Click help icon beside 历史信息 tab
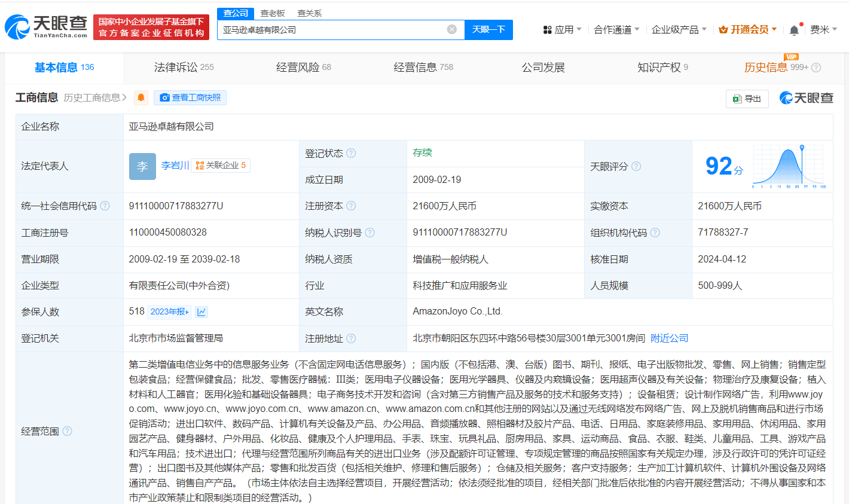Viewport: 849px width, 504px height. coord(816,68)
